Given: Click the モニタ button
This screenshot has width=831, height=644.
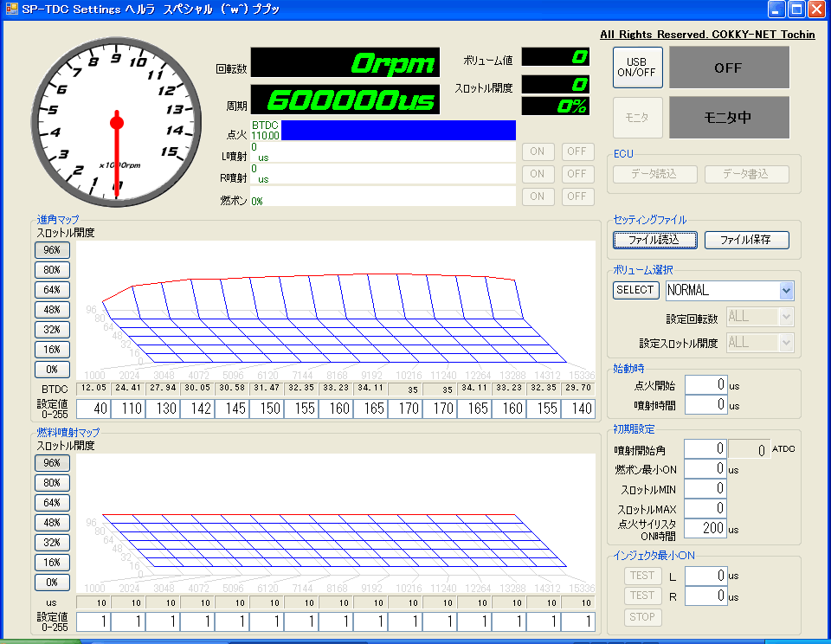Looking at the screenshot, I should click(638, 118).
